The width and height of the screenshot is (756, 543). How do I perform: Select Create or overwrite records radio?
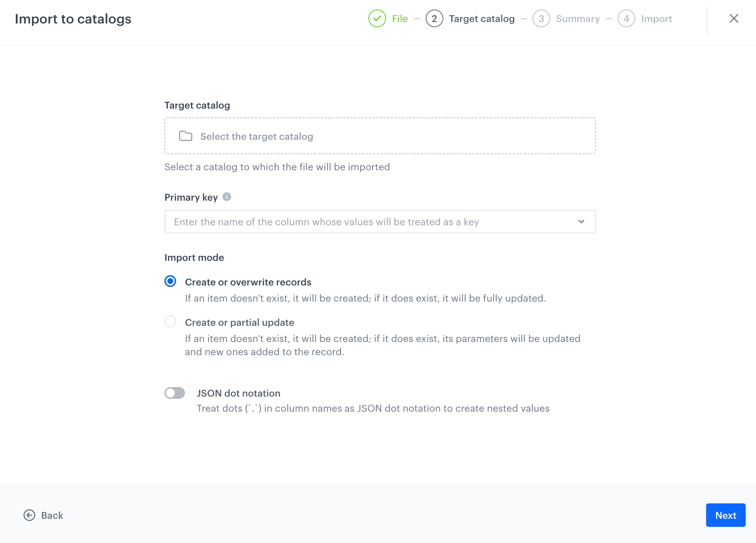[170, 281]
